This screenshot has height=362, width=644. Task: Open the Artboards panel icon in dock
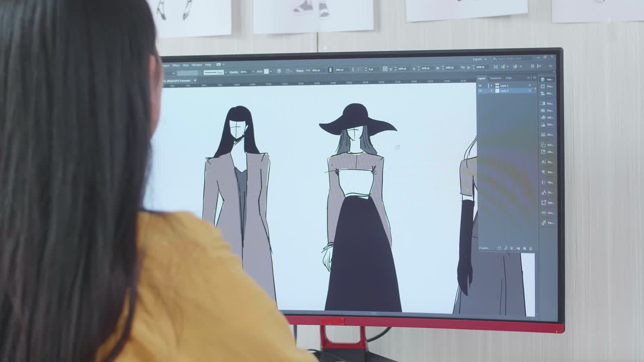tap(543, 145)
